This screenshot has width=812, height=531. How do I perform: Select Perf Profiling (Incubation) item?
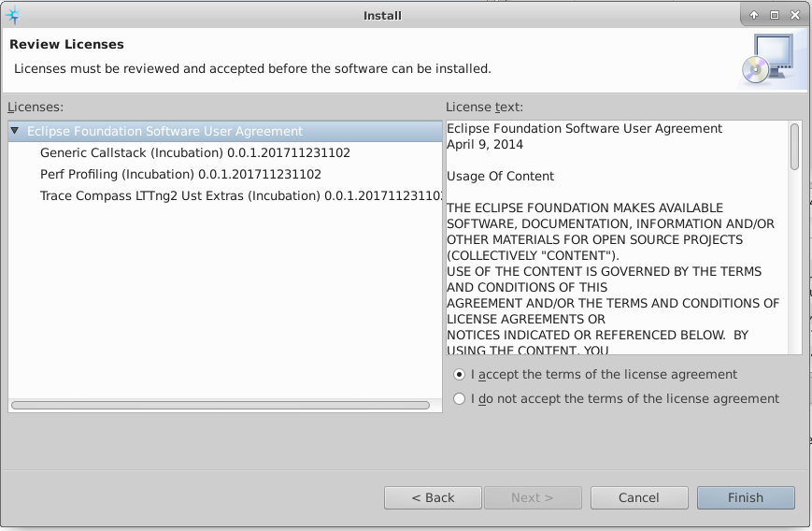point(180,174)
